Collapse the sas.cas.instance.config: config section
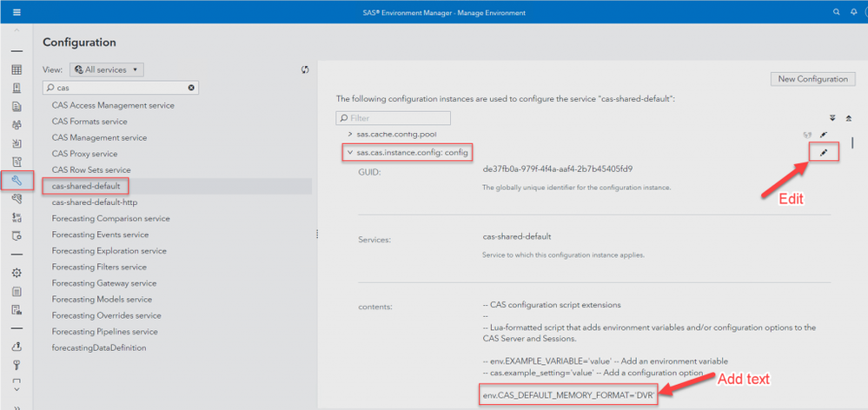The width and height of the screenshot is (868, 410). [x=349, y=153]
